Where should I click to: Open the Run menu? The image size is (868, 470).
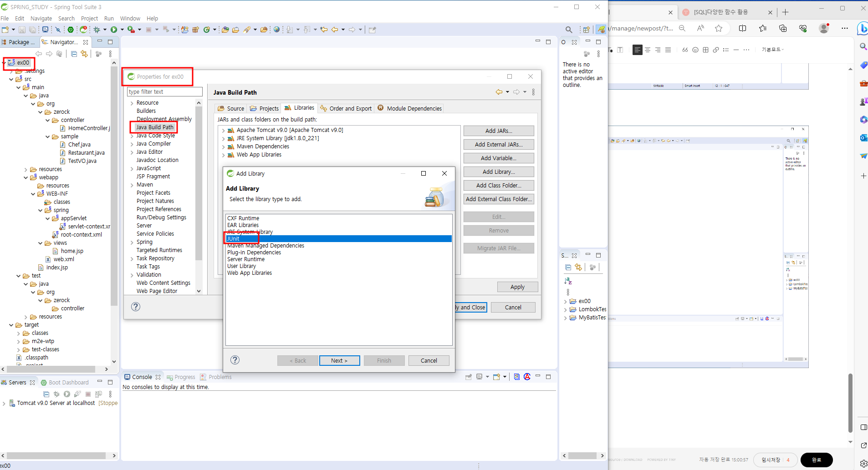tap(109, 18)
